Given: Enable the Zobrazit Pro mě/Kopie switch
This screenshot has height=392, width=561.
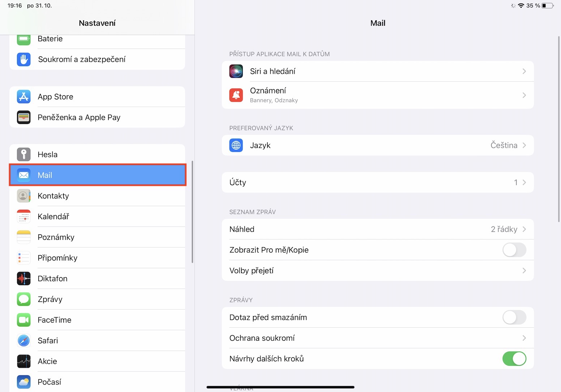Looking at the screenshot, I should click(514, 250).
